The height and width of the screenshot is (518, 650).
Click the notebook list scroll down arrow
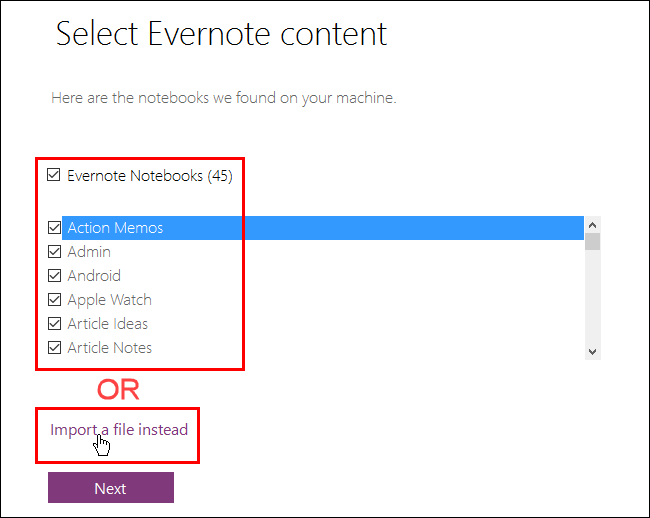coord(592,351)
